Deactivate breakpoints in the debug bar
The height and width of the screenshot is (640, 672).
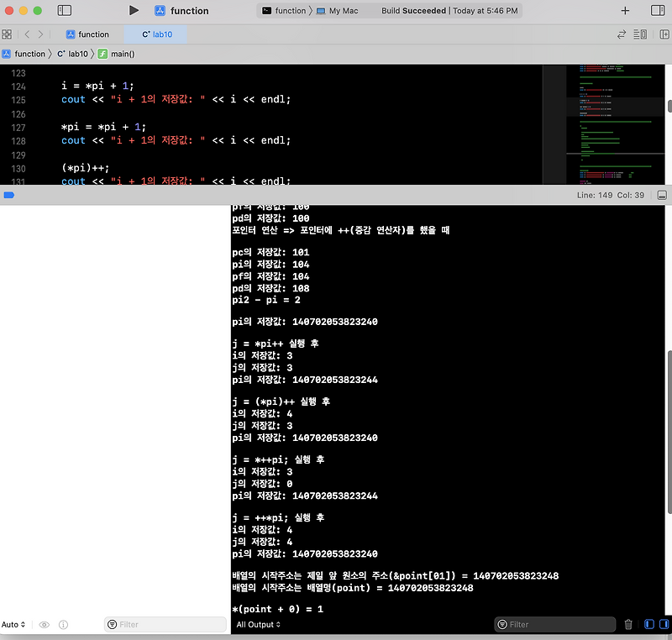[8, 194]
